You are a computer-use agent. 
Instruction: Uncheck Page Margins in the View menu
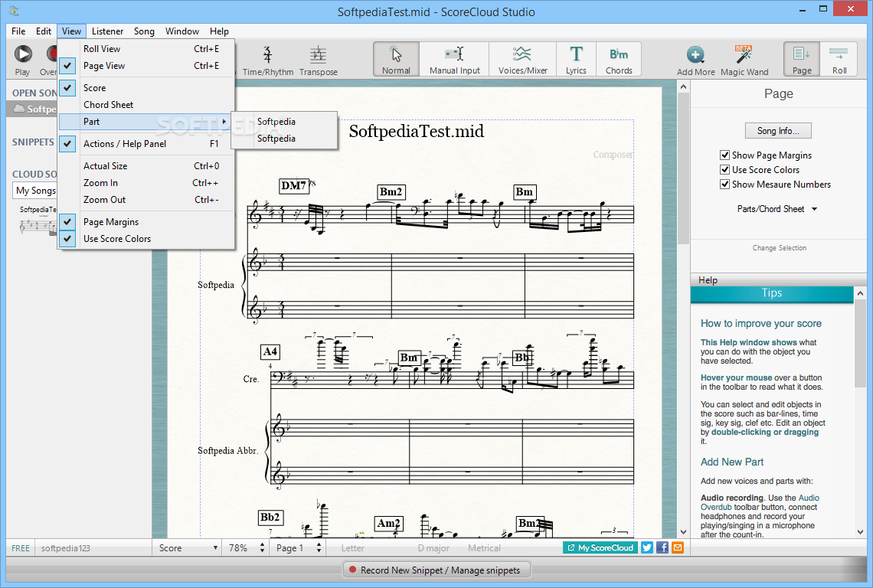point(145,221)
